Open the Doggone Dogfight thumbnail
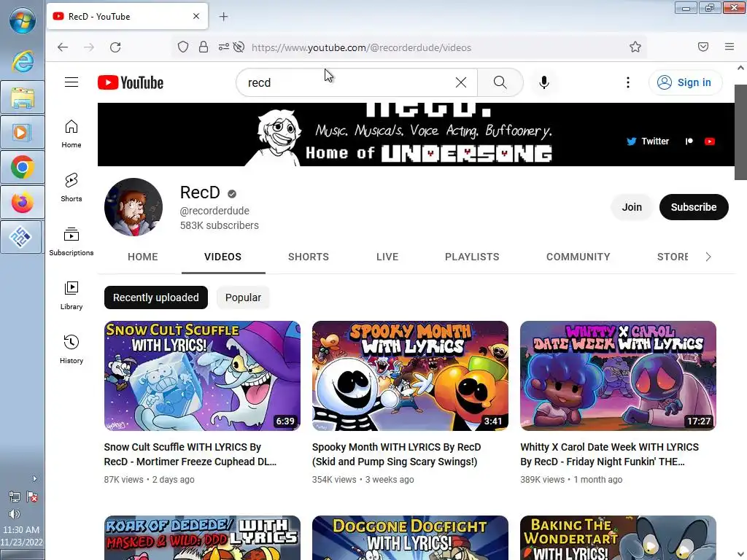The height and width of the screenshot is (560, 747). pos(410,537)
